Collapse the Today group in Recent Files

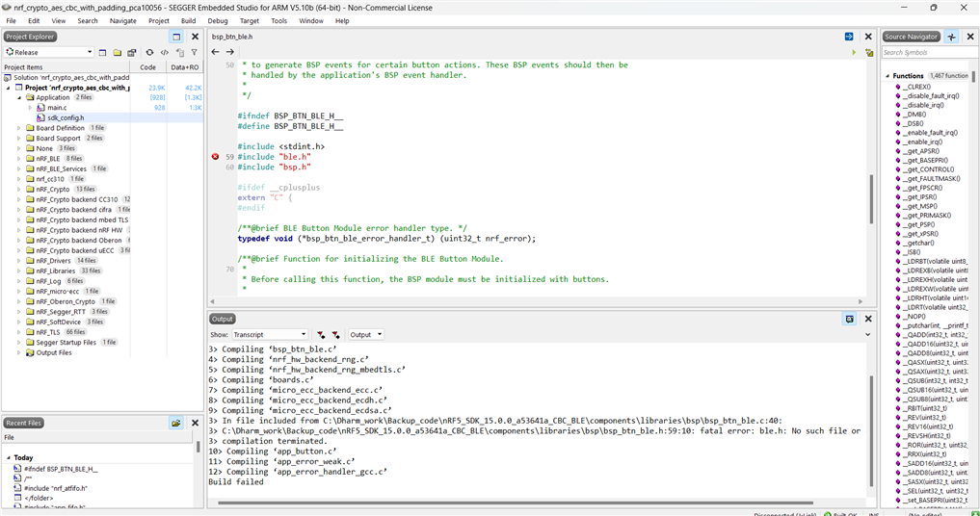click(9, 458)
